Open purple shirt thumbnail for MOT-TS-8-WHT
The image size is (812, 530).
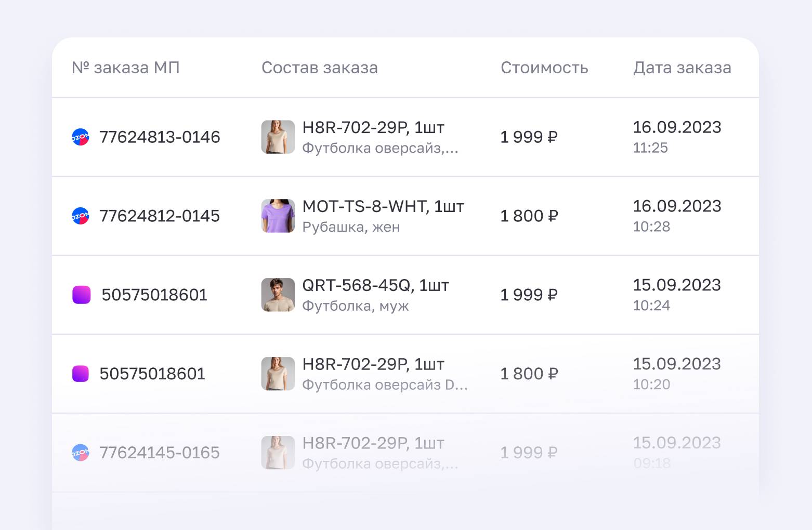pyautogui.click(x=278, y=216)
